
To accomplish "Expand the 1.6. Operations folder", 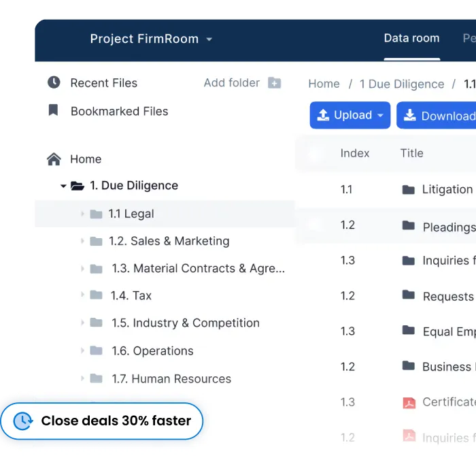I will click(x=82, y=351).
